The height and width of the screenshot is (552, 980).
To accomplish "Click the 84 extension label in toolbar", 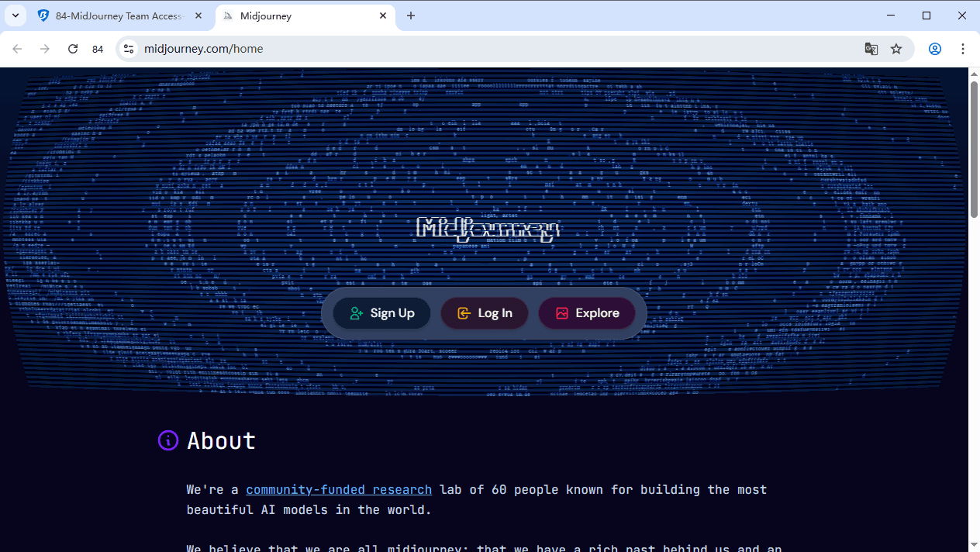I will 98,49.
